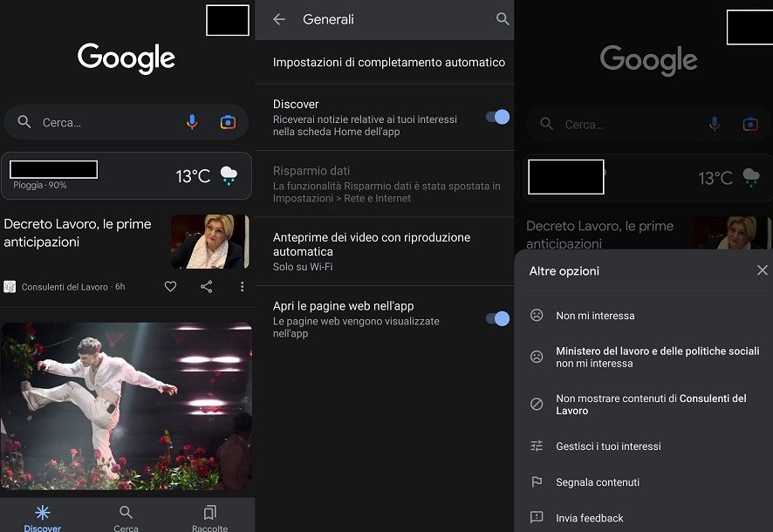Tap the magnifier icon in left Cerca search bar
The height and width of the screenshot is (532, 773).
pyautogui.click(x=24, y=122)
